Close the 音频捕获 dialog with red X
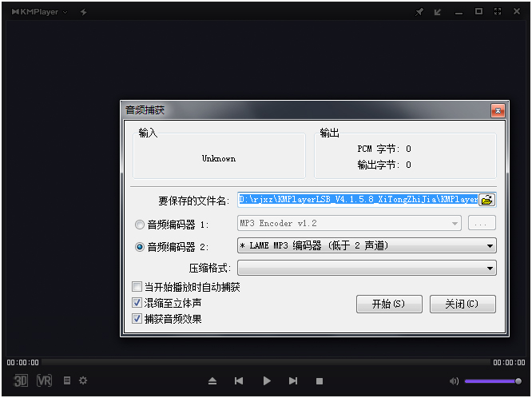This screenshot has height=398, width=532. [498, 111]
